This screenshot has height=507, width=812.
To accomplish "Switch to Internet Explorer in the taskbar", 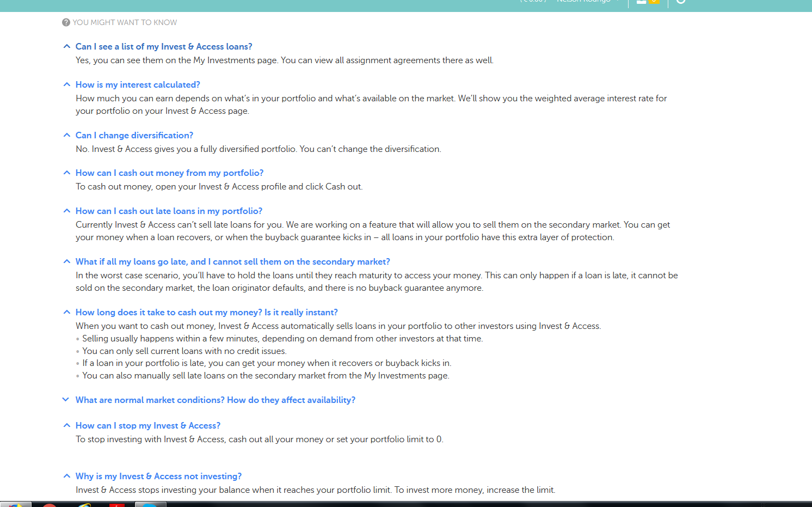I will coord(84,505).
